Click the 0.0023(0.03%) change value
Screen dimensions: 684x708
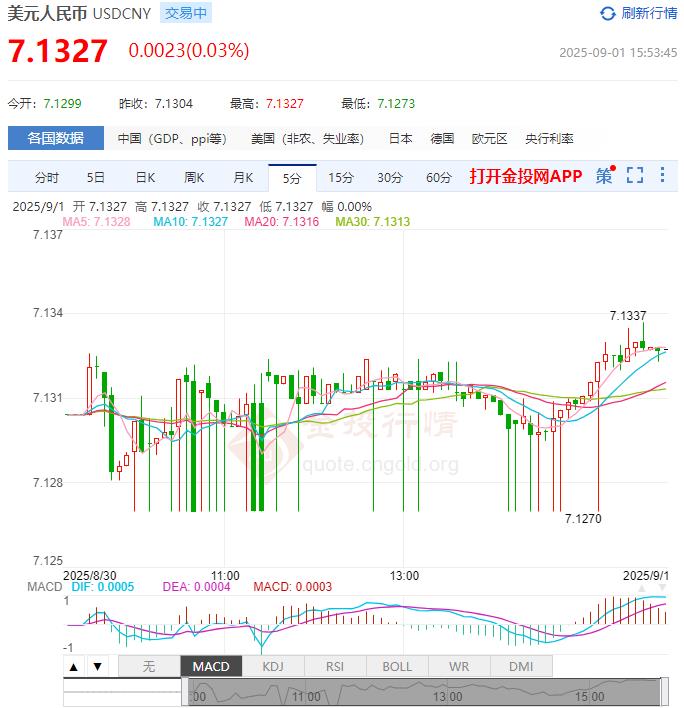click(189, 50)
